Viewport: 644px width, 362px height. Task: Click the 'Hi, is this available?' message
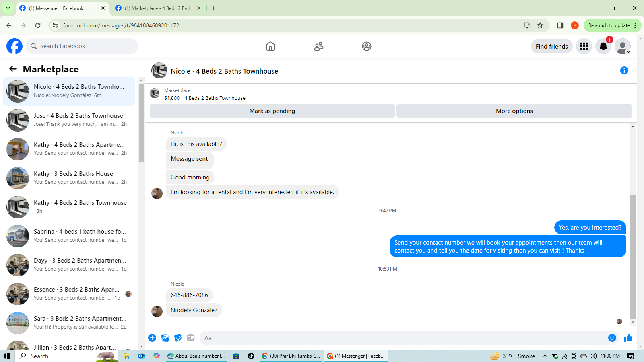196,144
